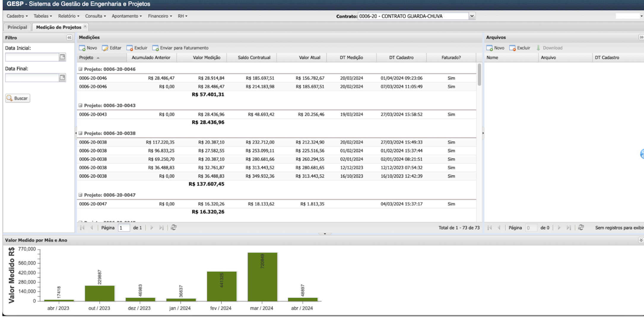This screenshot has height=318, width=644.
Task: Click the Novo icon in Medições toolbar
Action: click(82, 48)
